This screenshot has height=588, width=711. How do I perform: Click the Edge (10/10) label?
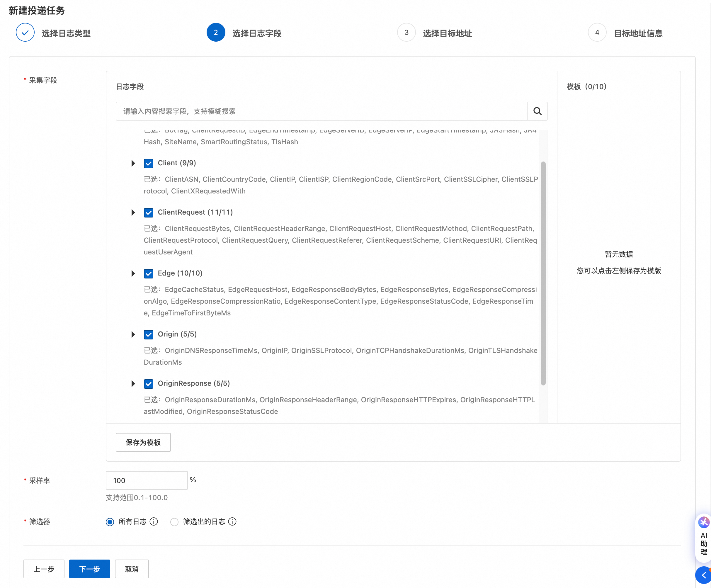coord(180,273)
